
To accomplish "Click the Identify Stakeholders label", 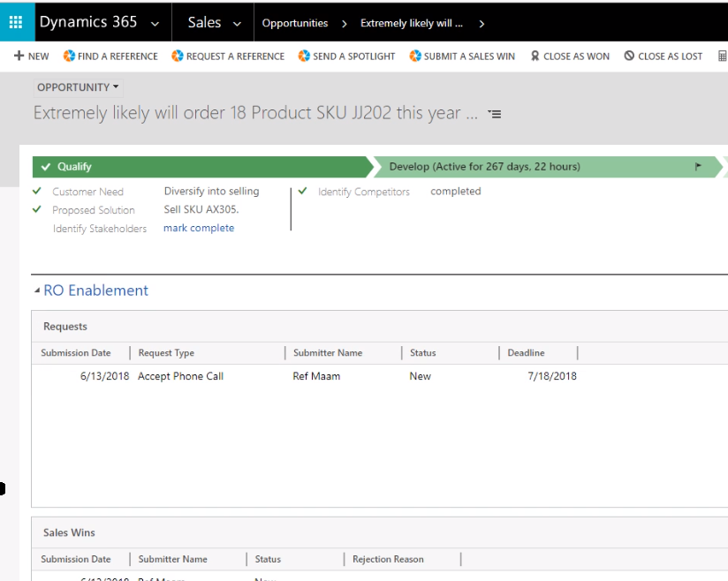I will [99, 229].
